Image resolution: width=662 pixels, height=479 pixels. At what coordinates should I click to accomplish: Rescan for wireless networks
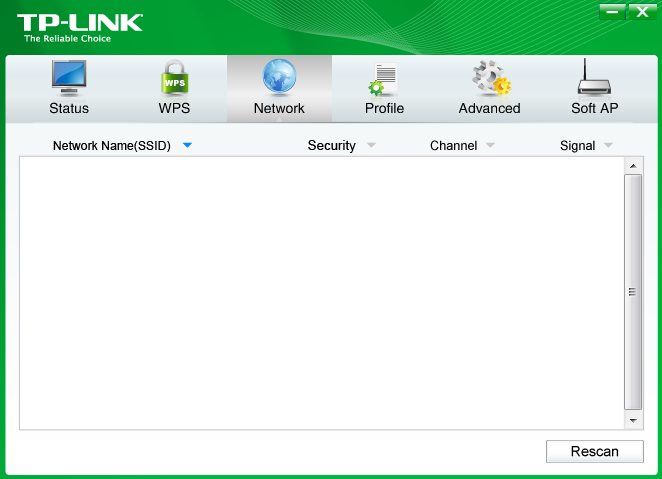(594, 451)
